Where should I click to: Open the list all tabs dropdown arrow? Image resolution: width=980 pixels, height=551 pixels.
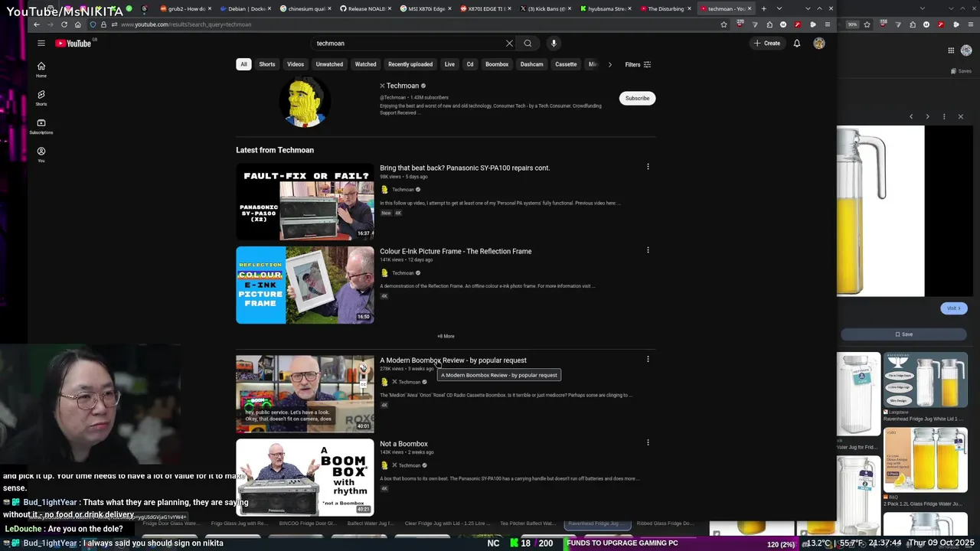point(779,8)
